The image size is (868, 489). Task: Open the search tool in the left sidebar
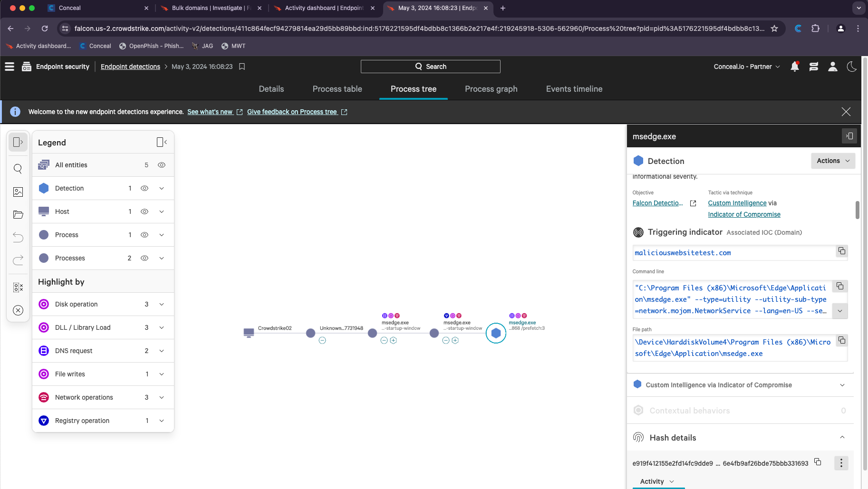coord(18,169)
